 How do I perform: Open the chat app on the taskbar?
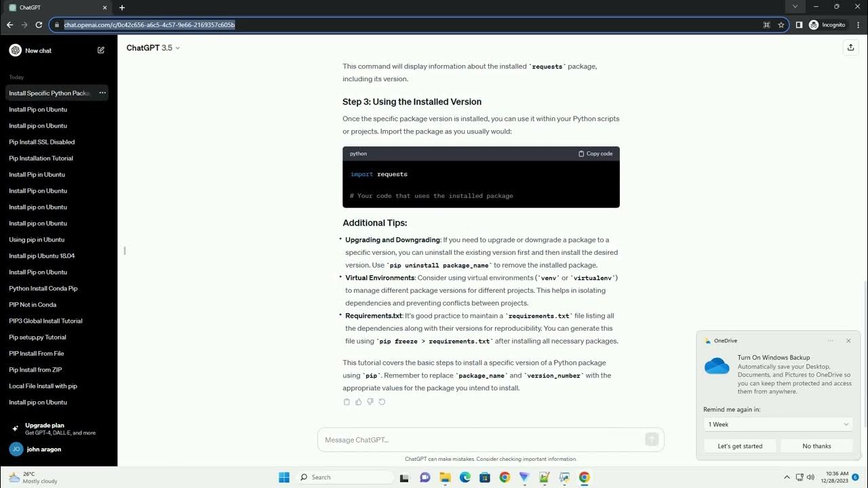pos(425,477)
